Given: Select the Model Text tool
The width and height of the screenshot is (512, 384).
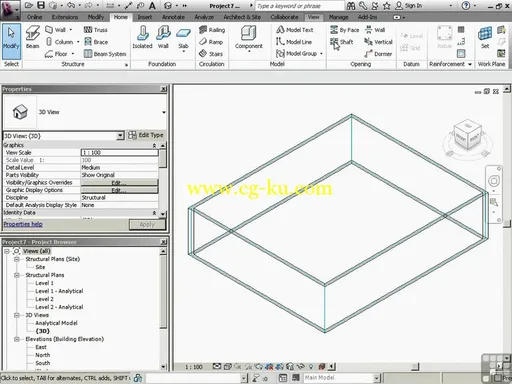Looking at the screenshot, I should [295, 30].
